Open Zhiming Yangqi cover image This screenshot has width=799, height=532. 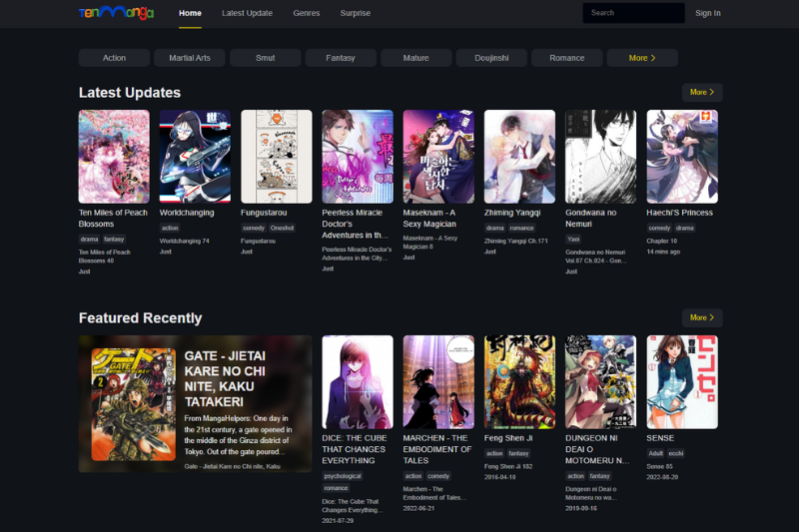[519, 157]
